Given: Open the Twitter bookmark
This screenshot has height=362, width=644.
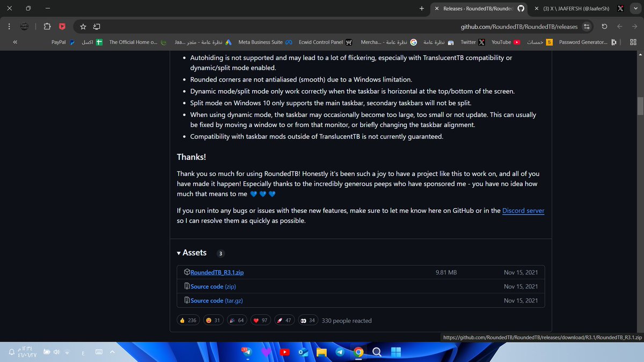Looking at the screenshot, I should pyautogui.click(x=473, y=42).
